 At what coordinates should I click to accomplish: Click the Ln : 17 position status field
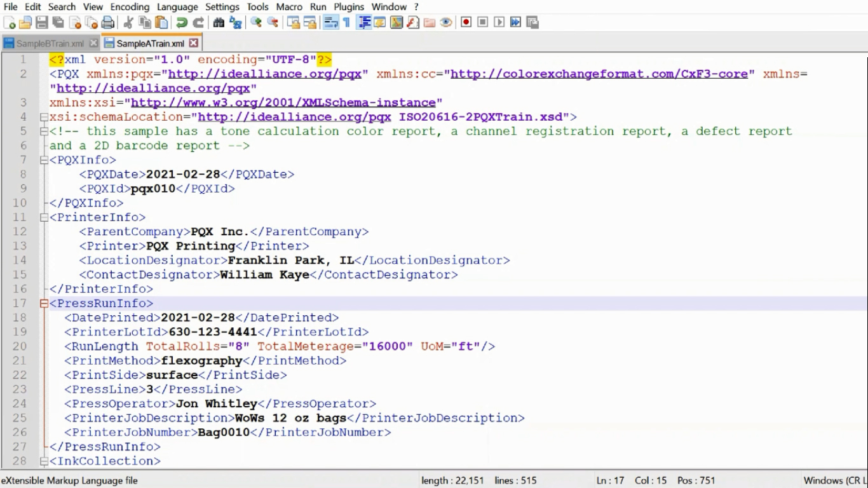610,480
